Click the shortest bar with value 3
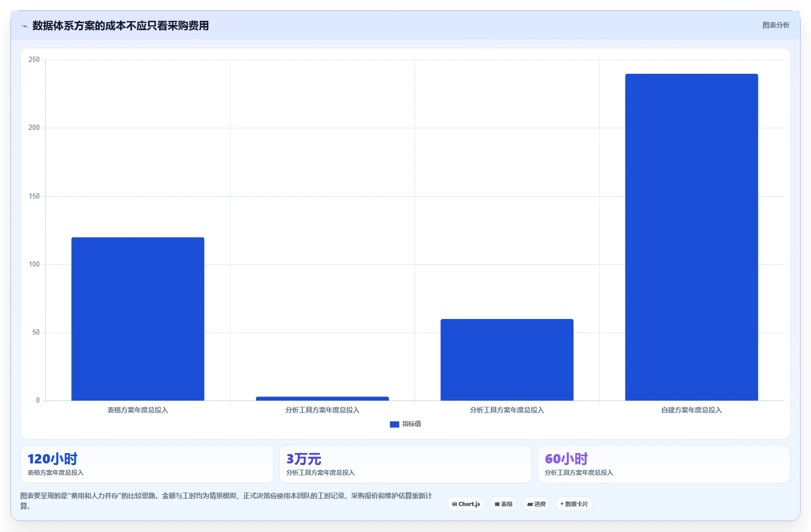The height and width of the screenshot is (532, 811). click(x=322, y=398)
